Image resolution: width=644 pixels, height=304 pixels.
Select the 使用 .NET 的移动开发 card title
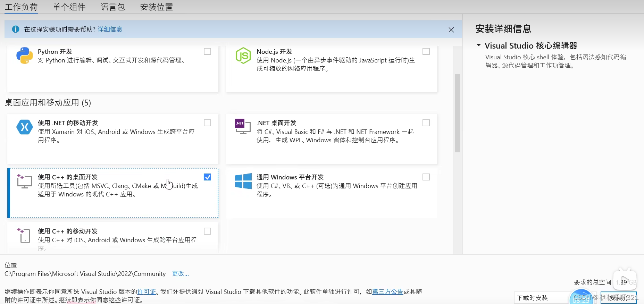pos(68,123)
